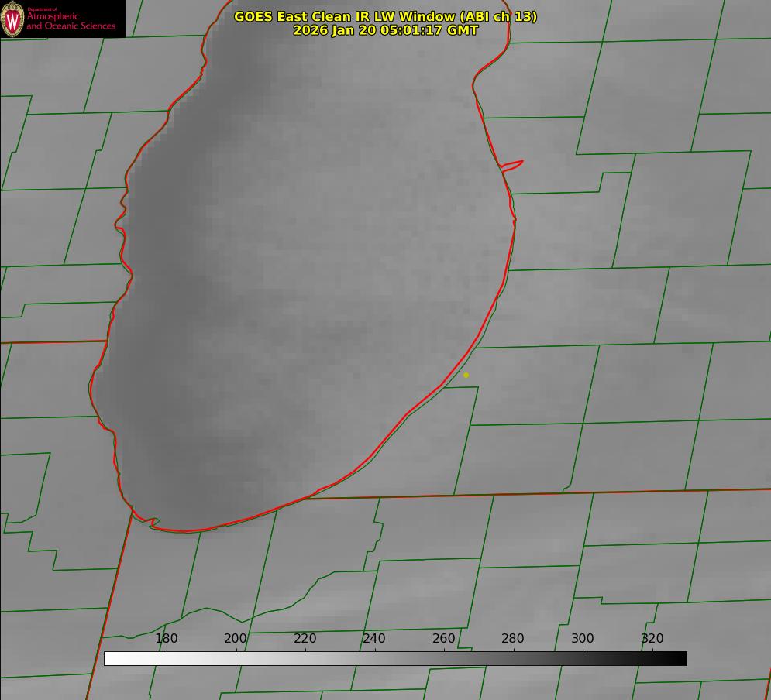771x700 pixels.
Task: Click the yellow dot marker
Action: [466, 375]
